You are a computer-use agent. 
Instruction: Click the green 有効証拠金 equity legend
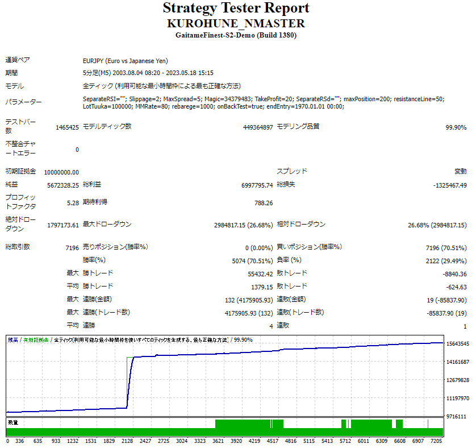tap(36, 340)
